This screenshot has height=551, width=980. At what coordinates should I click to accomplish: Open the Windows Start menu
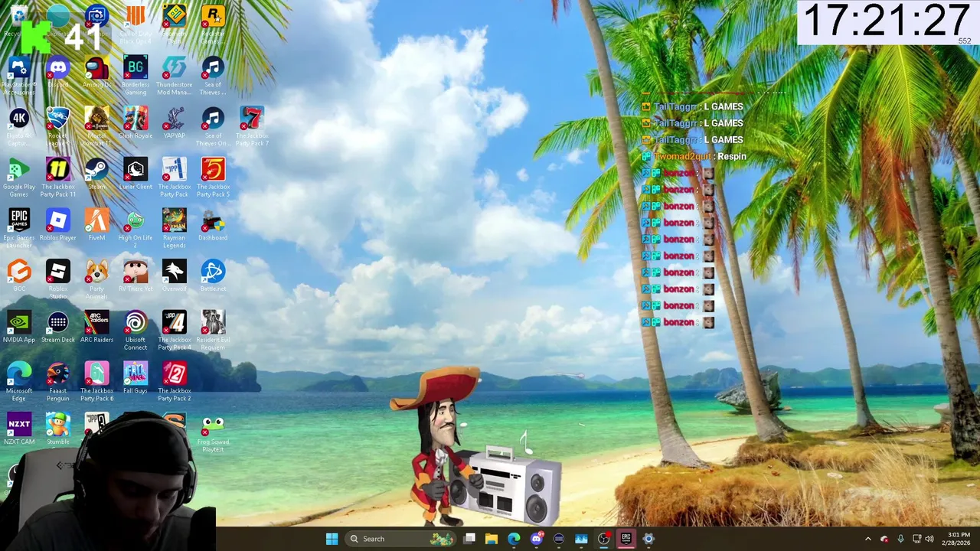point(332,539)
